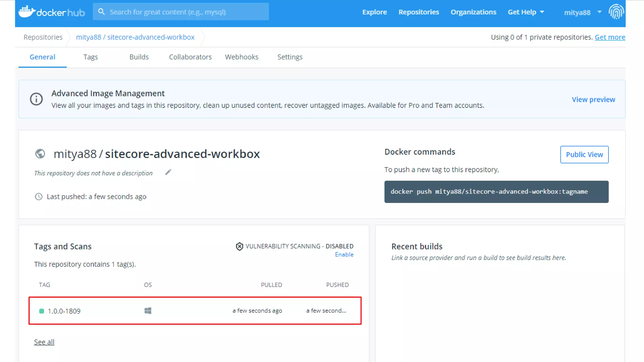Click the Public View button
This screenshot has width=644, height=362.
tap(584, 155)
